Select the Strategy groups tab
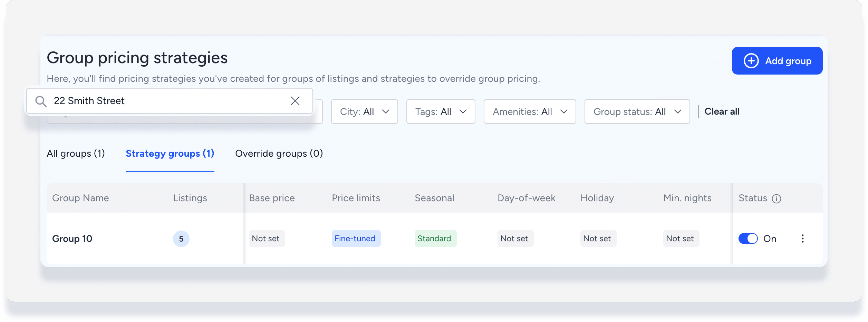 (170, 154)
